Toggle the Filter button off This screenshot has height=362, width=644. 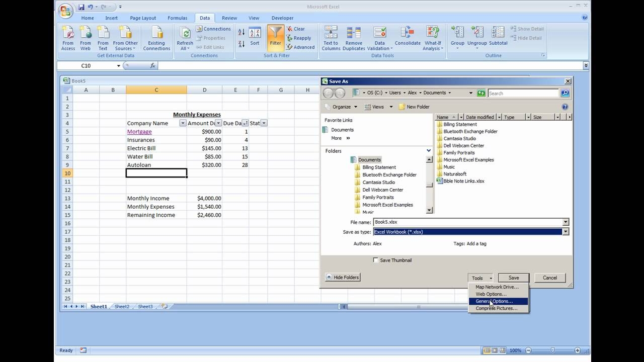pos(275,38)
